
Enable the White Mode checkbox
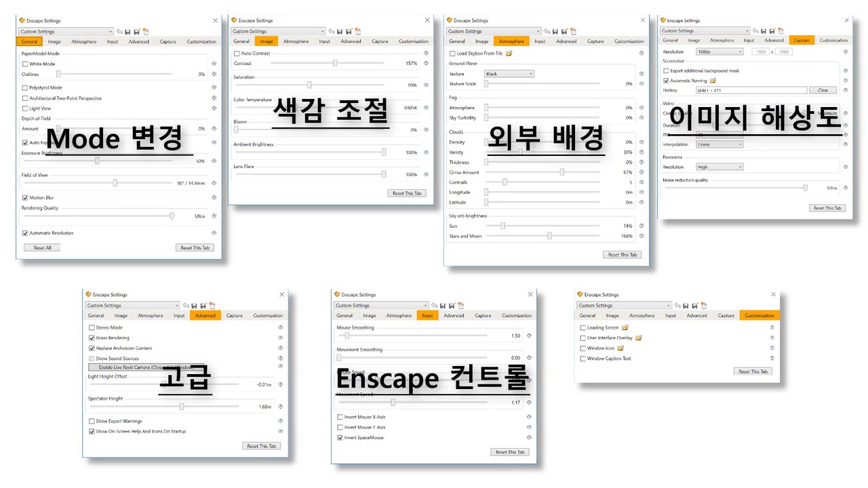coord(25,64)
